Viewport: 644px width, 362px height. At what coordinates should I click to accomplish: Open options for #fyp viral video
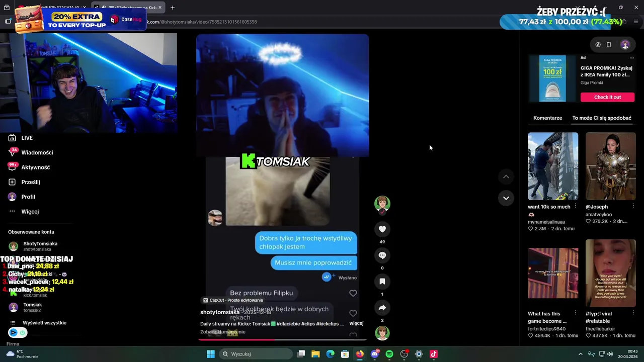click(x=633, y=314)
